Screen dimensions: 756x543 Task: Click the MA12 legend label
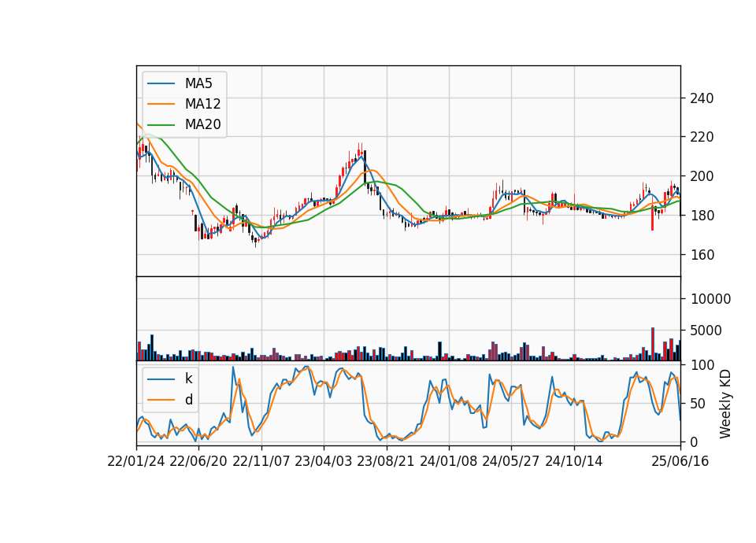coord(202,104)
